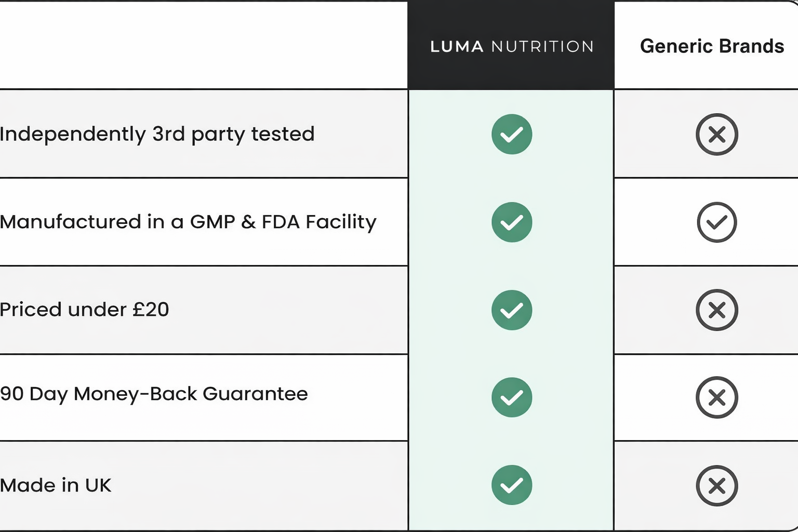Screen dimensions: 798x532
Task: Click the 'Made in UK' row label
Action: pyautogui.click(x=56, y=485)
